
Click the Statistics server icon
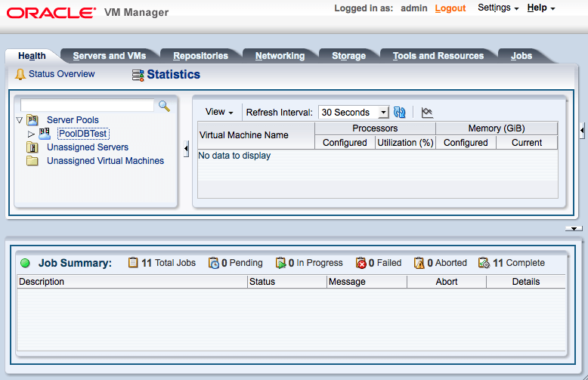(x=138, y=75)
